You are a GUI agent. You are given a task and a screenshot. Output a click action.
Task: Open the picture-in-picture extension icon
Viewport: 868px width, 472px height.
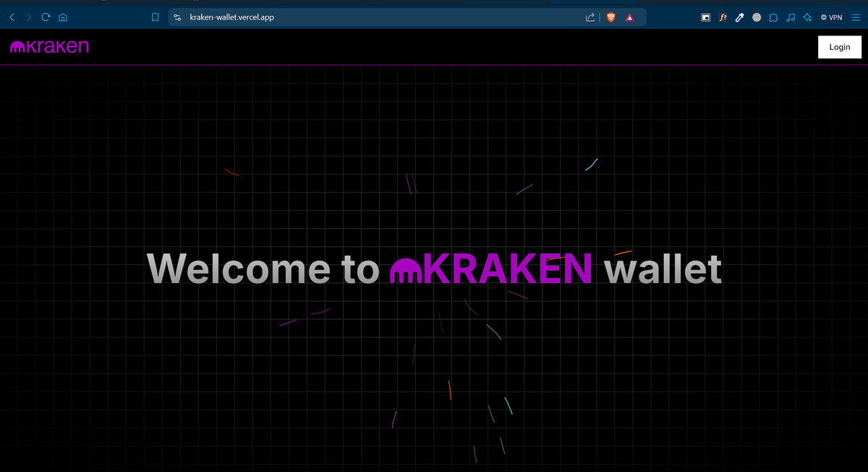(x=706, y=17)
